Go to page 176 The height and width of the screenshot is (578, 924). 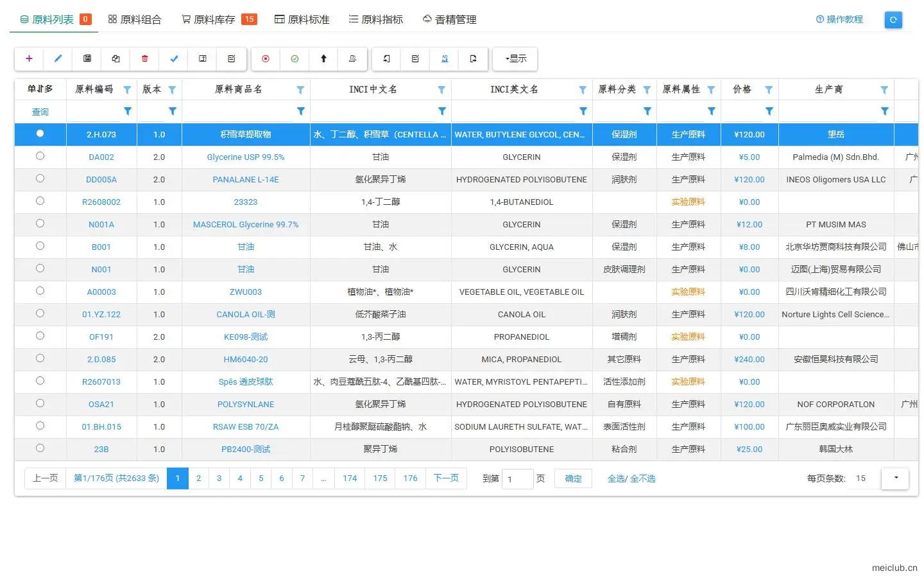[411, 478]
